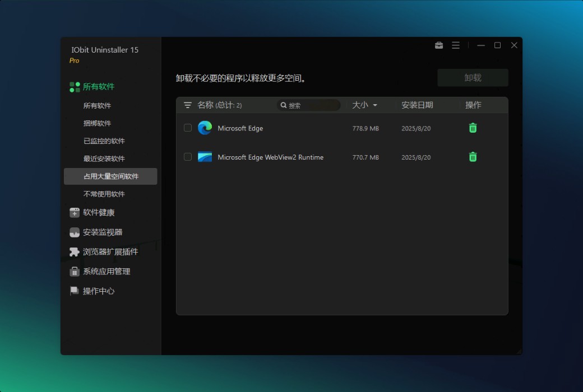The image size is (583, 392).
Task: Click the 卸载 button
Action: 473,78
